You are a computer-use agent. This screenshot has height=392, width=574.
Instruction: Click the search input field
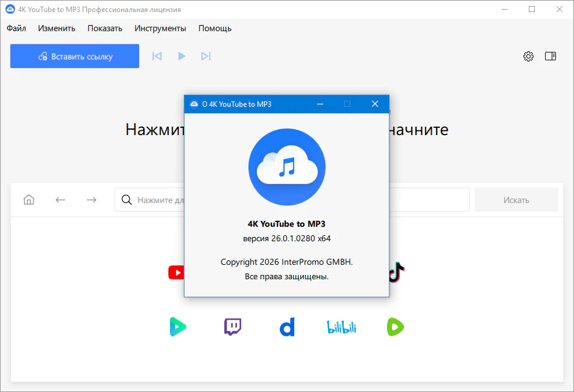coord(151,200)
